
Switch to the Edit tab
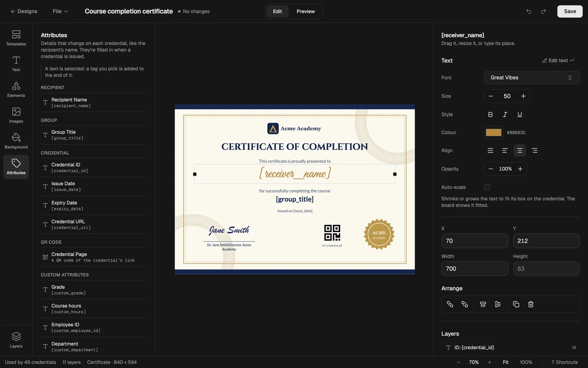click(x=277, y=11)
